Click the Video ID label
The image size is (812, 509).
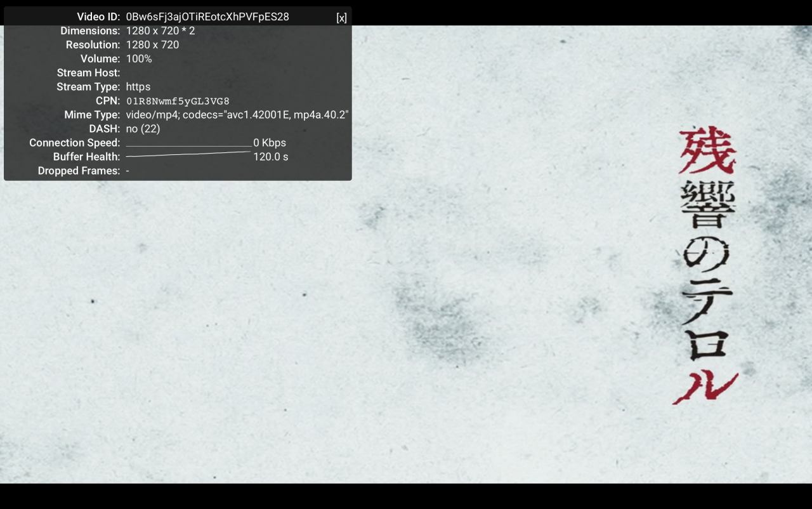[x=98, y=17]
